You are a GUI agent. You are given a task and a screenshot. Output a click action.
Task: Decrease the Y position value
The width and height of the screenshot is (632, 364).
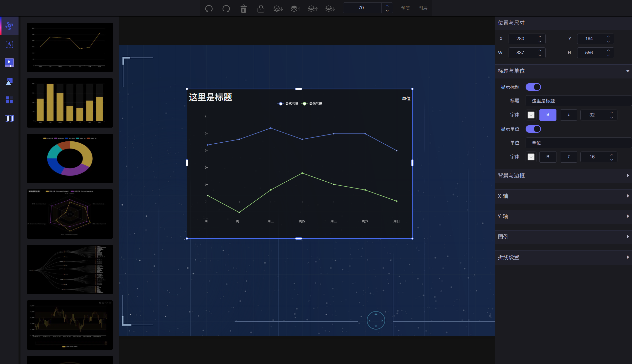pos(608,41)
